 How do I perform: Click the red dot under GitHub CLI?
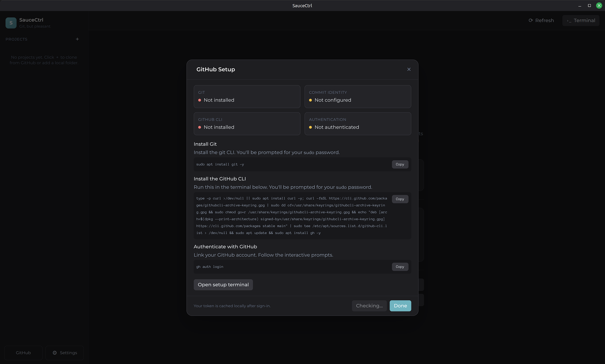200,127
